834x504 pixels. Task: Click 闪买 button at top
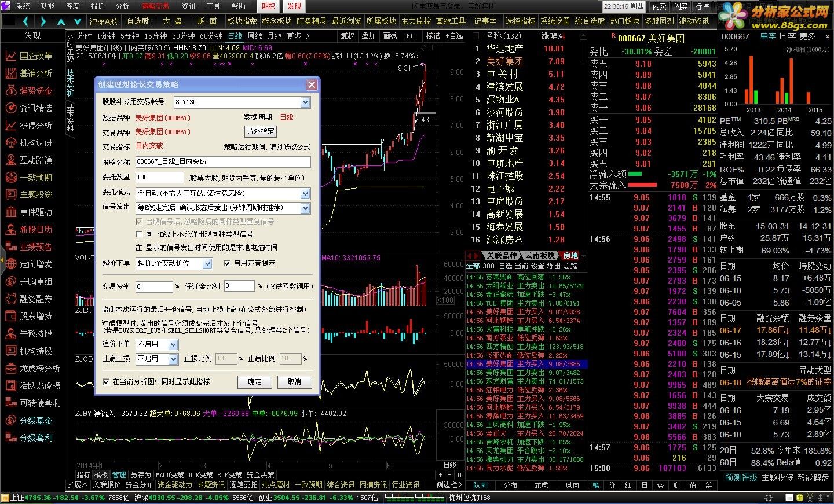click(681, 6)
